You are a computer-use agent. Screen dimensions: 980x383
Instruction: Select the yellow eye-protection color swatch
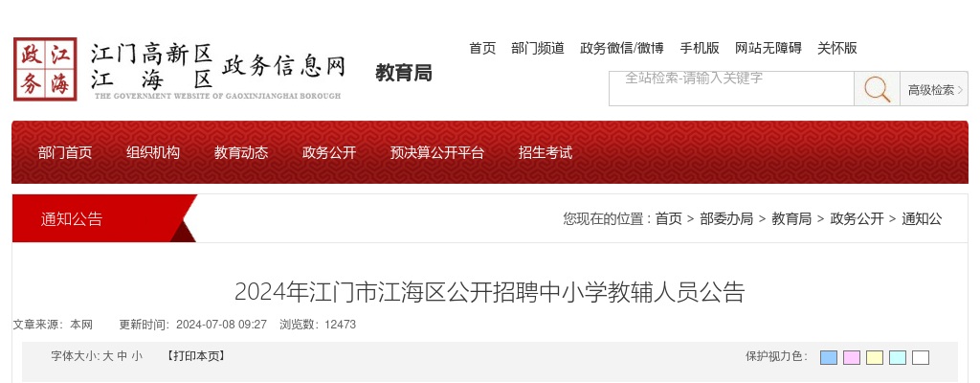point(875,357)
